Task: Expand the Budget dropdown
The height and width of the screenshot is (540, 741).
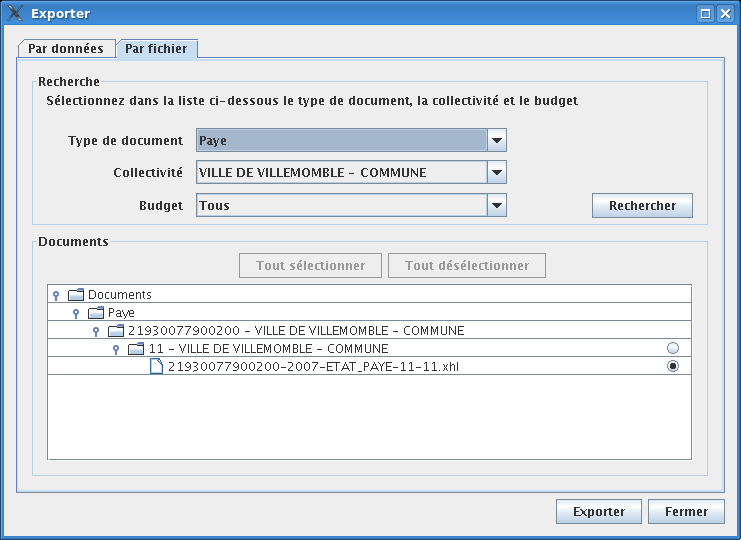Action: click(497, 206)
